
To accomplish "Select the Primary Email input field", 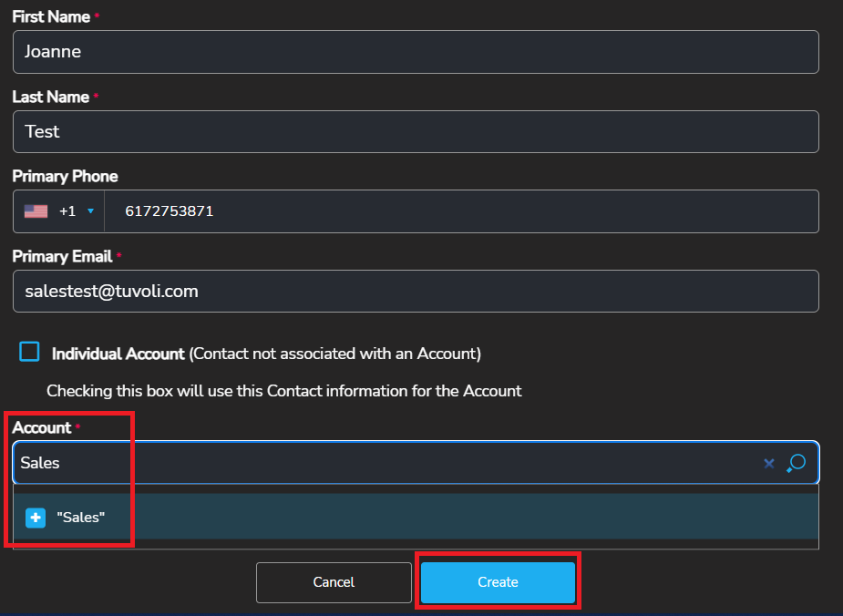I will pyautogui.click(x=416, y=292).
